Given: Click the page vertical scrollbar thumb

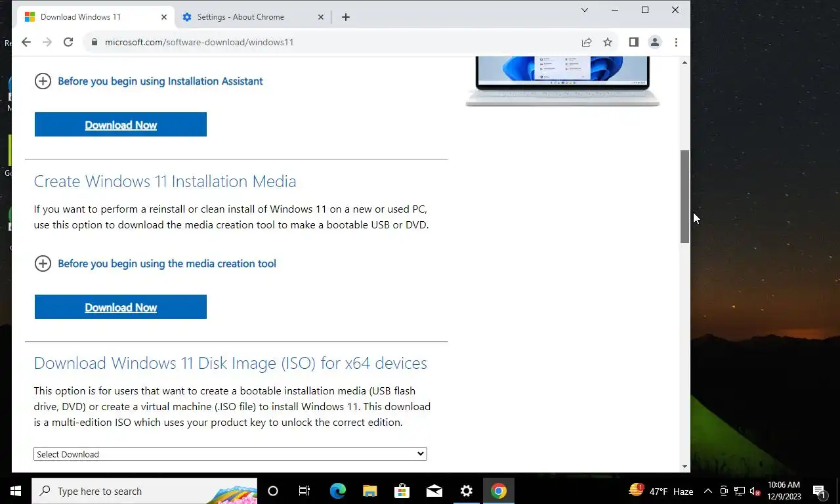Looking at the screenshot, I should 684,196.
